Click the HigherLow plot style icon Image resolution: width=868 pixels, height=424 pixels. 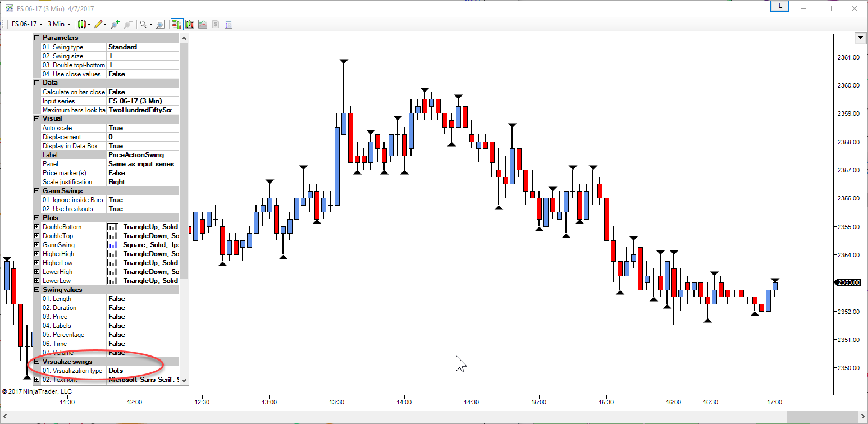(113, 263)
